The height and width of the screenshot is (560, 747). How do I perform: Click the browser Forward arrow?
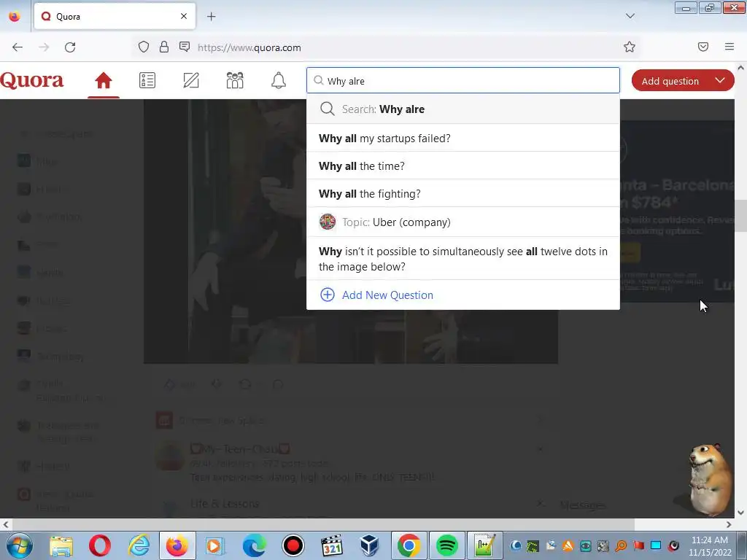(44, 47)
